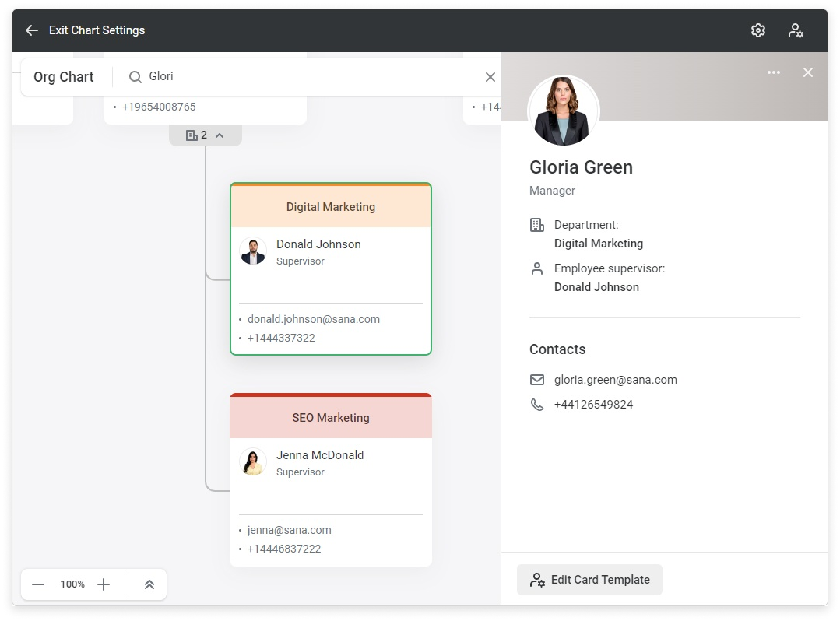Click the Org Chart title label
Screen dimensions: 840x621
pyautogui.click(x=64, y=77)
